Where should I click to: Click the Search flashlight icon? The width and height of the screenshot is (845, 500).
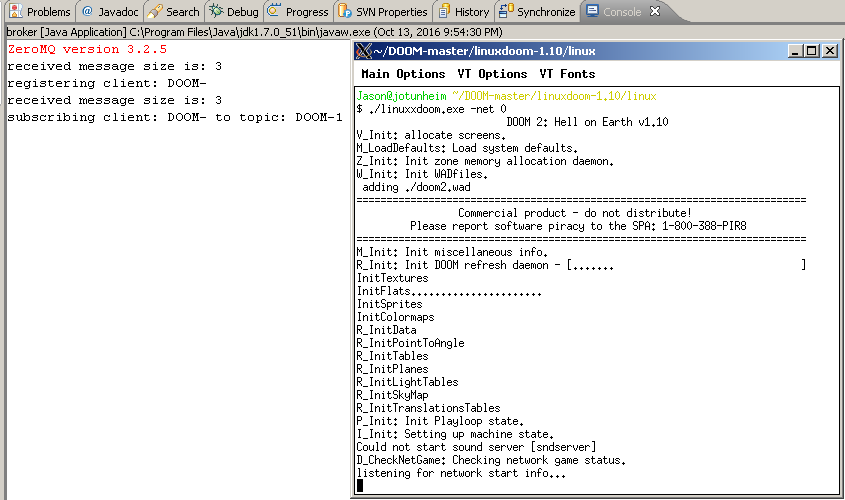pyautogui.click(x=155, y=11)
